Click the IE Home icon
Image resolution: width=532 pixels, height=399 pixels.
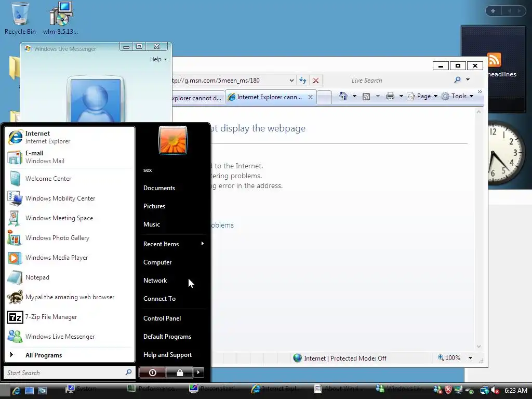coord(343,96)
